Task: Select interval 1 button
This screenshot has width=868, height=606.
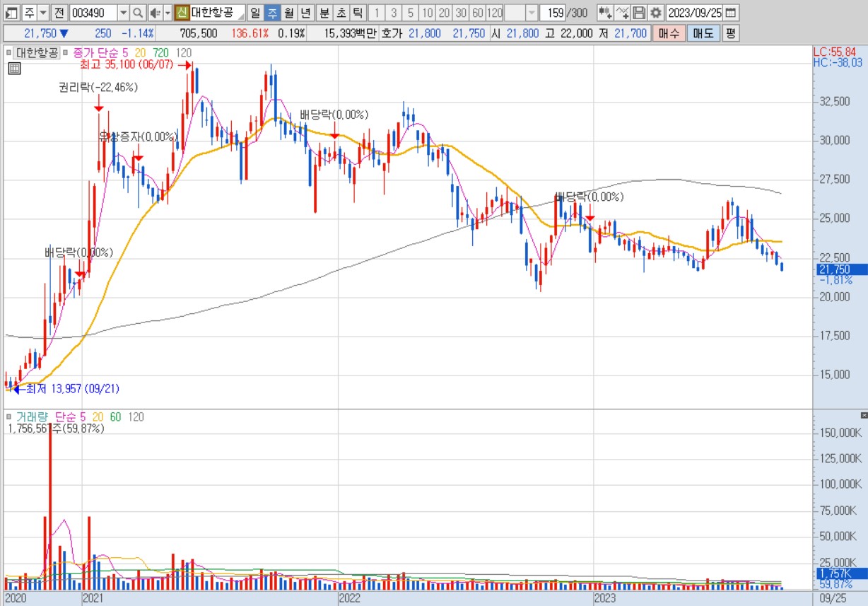Action: 377,13
